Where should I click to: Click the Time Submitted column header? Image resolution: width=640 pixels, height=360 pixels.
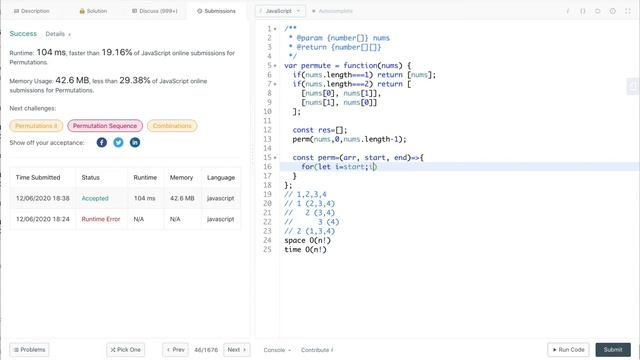[38, 178]
